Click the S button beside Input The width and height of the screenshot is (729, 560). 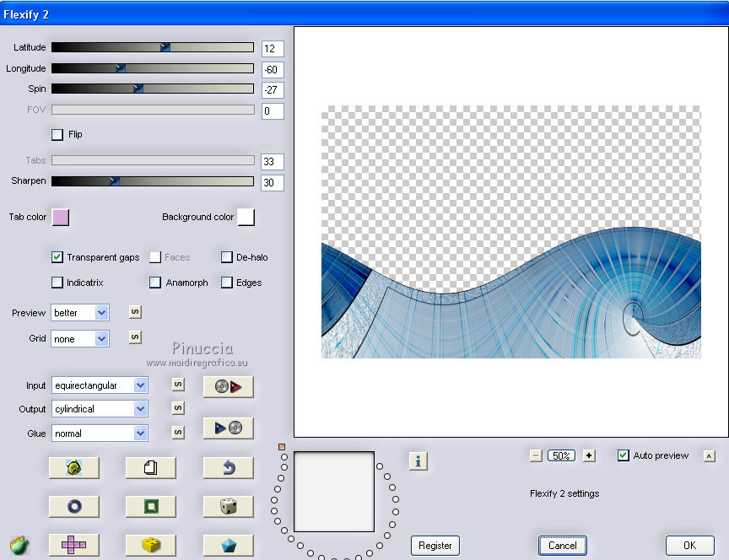tap(178, 385)
